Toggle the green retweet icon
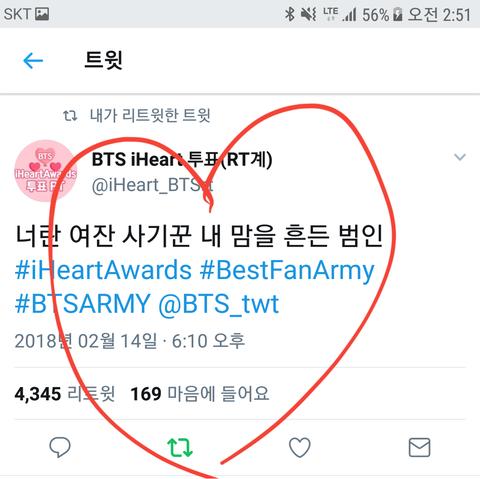480x479 pixels. (180, 447)
